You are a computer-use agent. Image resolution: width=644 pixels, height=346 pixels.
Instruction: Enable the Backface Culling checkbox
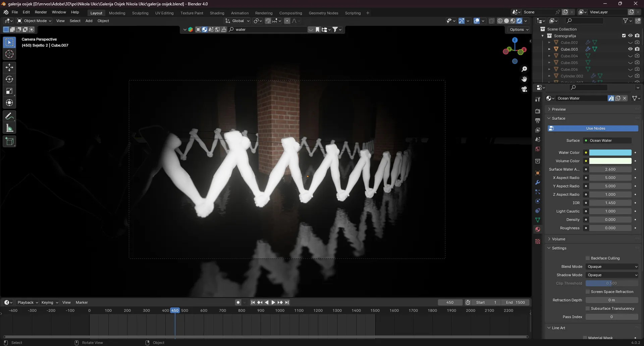[x=588, y=258]
